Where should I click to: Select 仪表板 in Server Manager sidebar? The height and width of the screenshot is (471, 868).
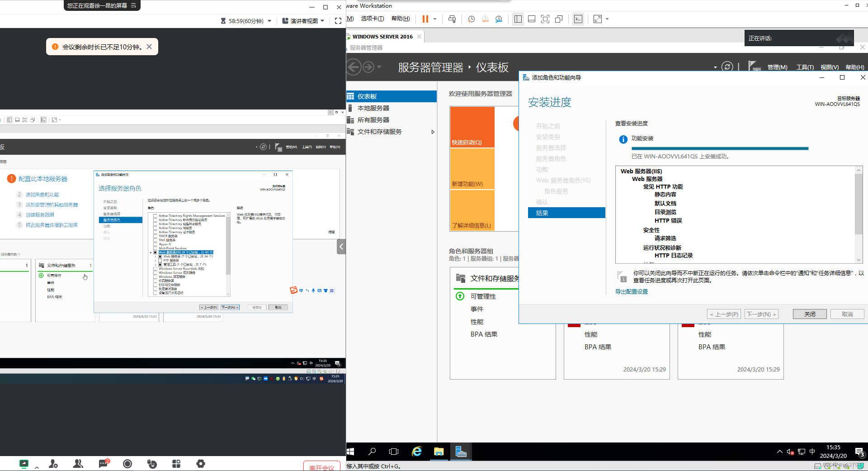[x=392, y=96]
